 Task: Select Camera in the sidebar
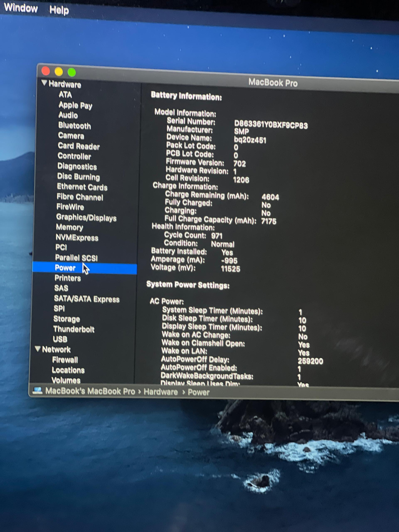(71, 136)
